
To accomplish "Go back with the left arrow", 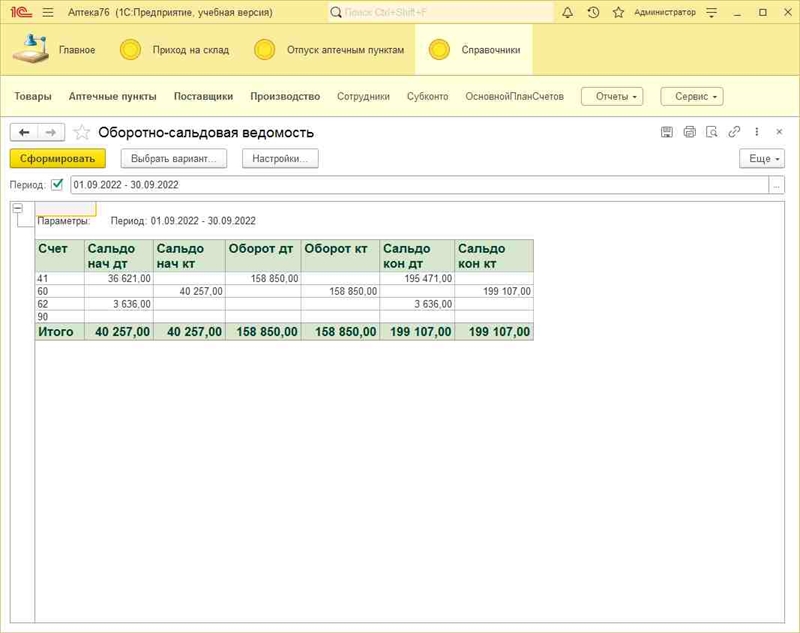I will 24,133.
